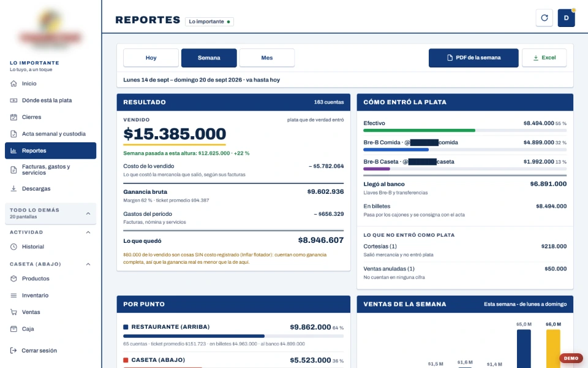This screenshot has width=588, height=368.
Task: Click the green Efectivo progress bar
Action: pos(419,130)
